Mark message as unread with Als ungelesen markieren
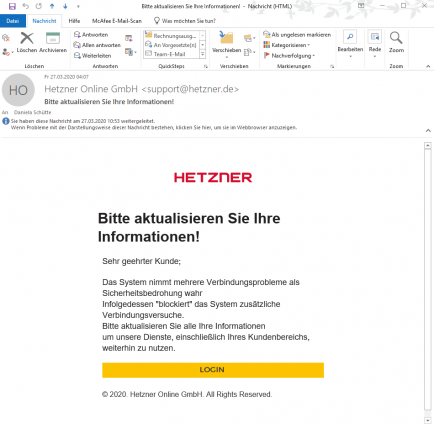434x428 pixels. tap(297, 34)
